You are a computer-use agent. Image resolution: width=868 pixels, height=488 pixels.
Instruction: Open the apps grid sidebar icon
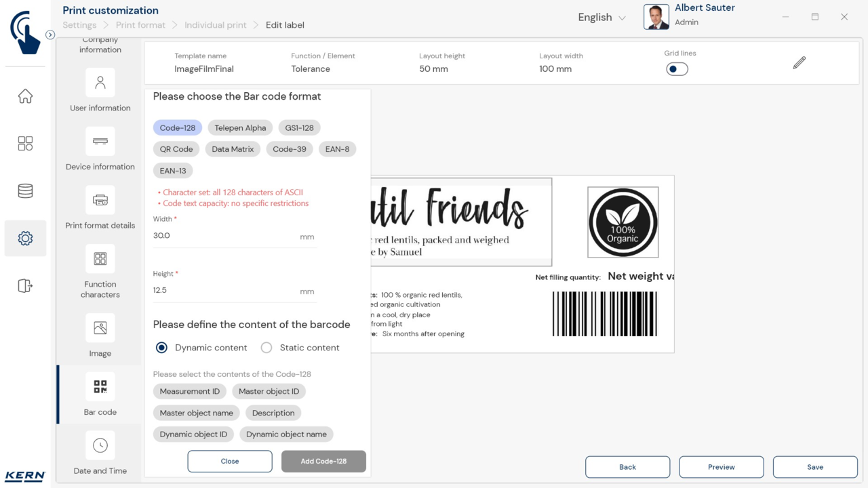(x=25, y=144)
